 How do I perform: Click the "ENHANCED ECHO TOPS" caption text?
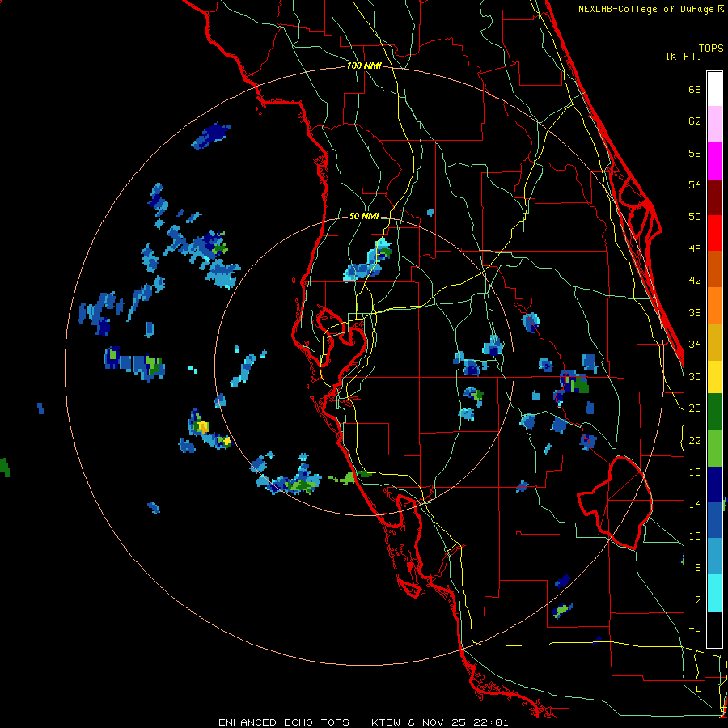coord(284,722)
